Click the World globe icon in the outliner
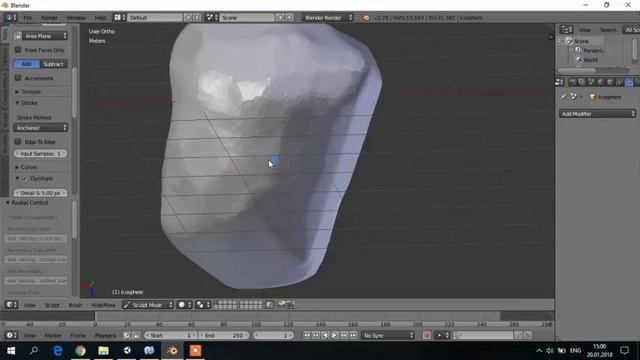The image size is (640, 360). pos(578,60)
